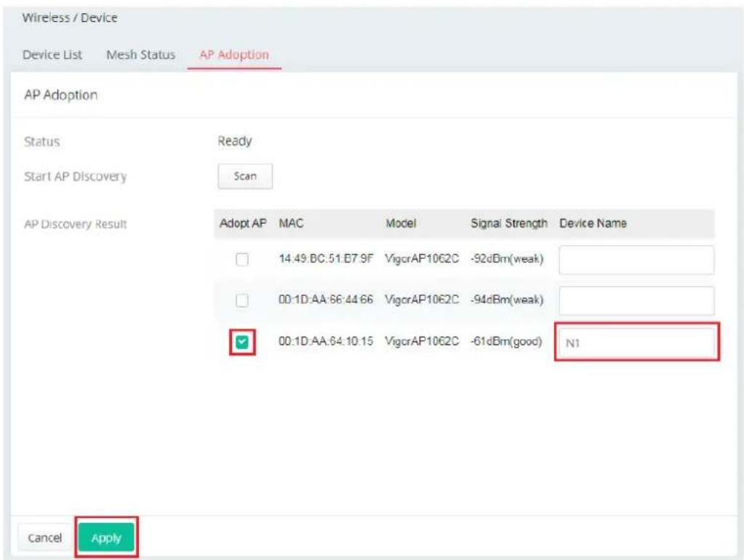Select the AP Adoption tab
This screenshot has height=560, width=744.
(x=234, y=55)
